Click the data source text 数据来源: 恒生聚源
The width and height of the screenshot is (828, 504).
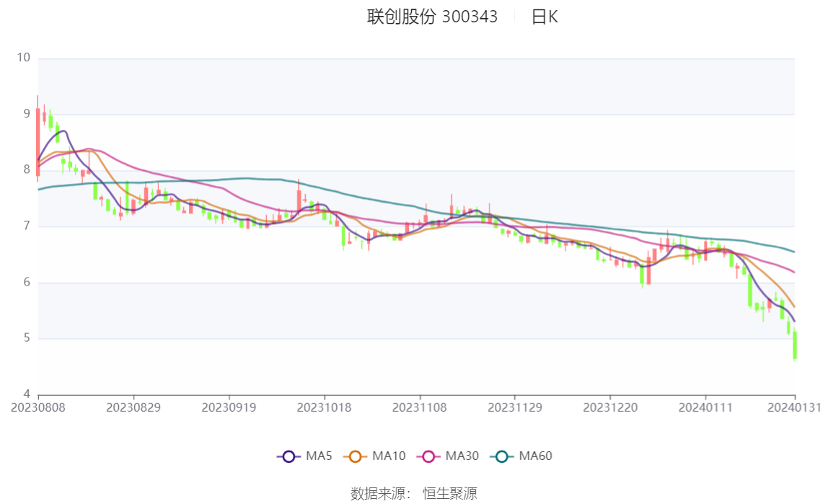coord(413,493)
